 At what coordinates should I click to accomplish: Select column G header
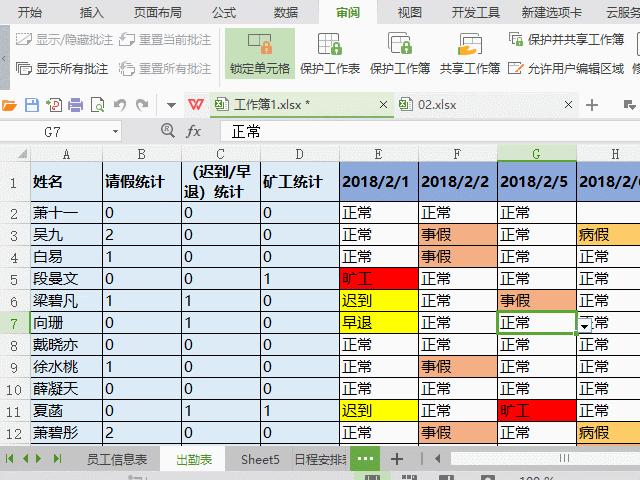pos(537,154)
